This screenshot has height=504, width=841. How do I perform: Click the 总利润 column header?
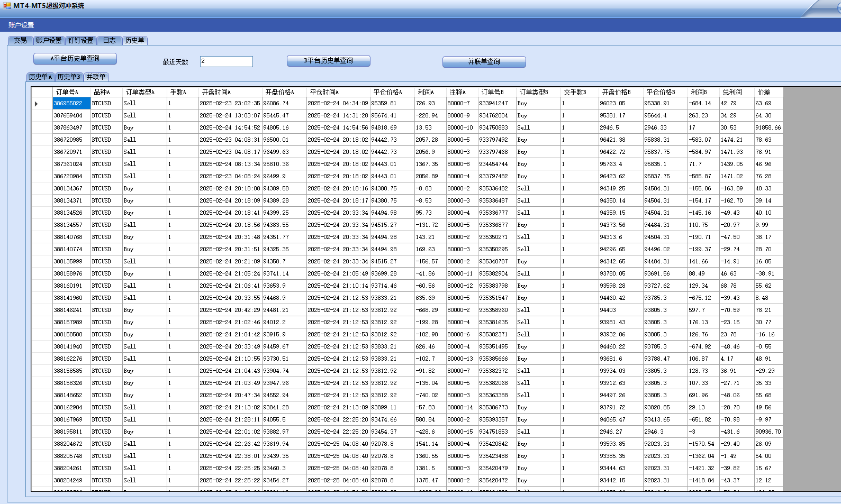click(732, 92)
